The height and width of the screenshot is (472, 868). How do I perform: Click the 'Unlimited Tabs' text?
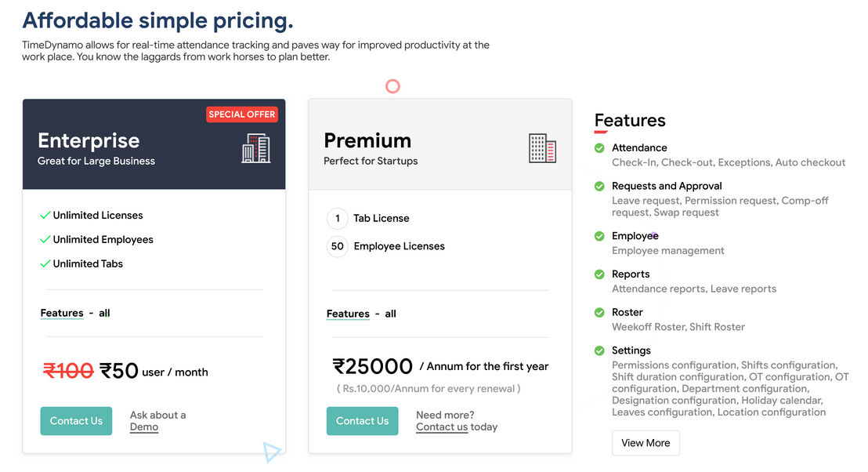coord(88,263)
